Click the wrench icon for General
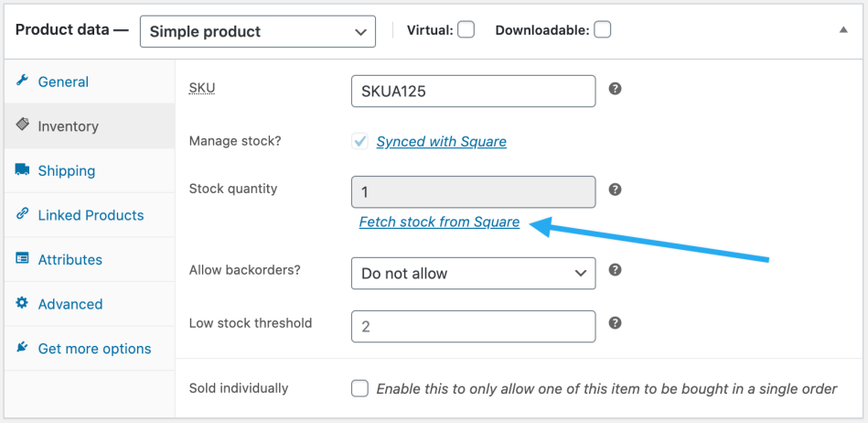Screen dimensions: 868x423 pyautogui.click(x=23, y=81)
